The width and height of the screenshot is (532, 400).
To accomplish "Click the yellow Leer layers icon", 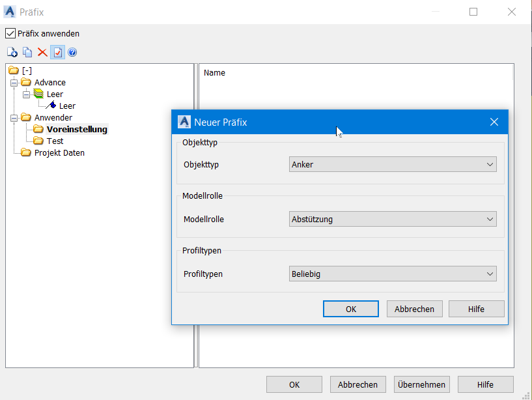I will [x=37, y=94].
